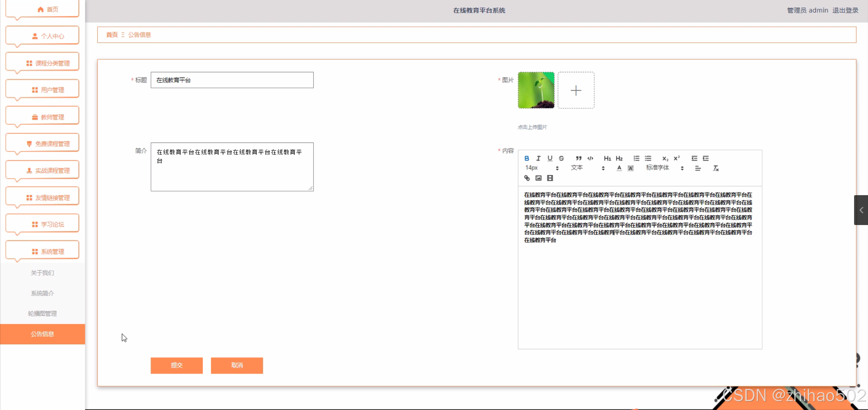
Task: Click 退出登录 to log out
Action: (845, 10)
